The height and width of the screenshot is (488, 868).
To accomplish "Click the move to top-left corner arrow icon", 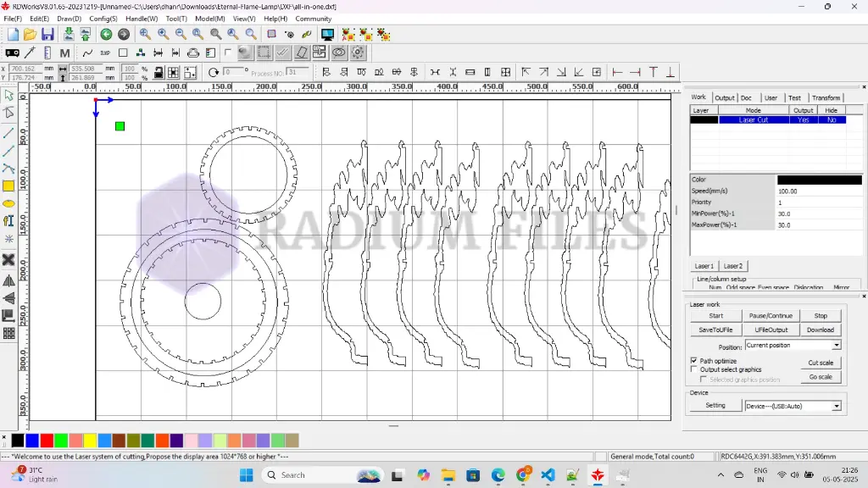I will click(x=526, y=73).
